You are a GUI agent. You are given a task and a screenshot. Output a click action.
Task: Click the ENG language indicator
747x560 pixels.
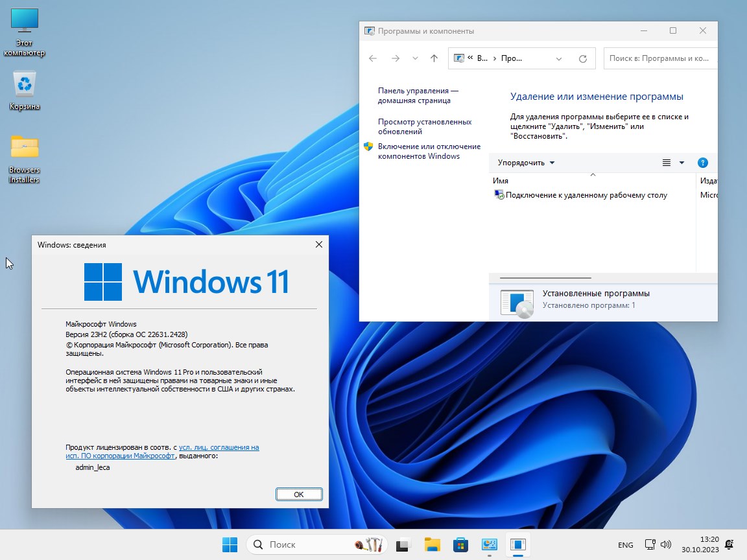(626, 544)
